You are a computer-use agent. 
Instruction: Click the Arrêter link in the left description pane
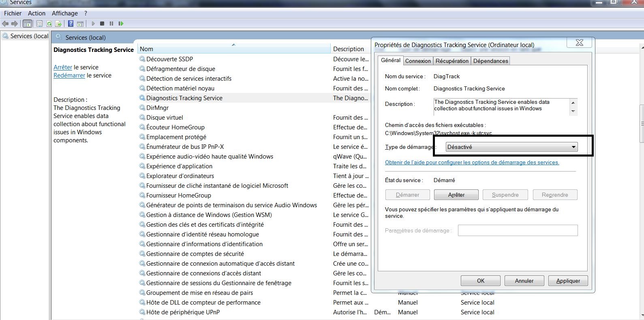(63, 67)
